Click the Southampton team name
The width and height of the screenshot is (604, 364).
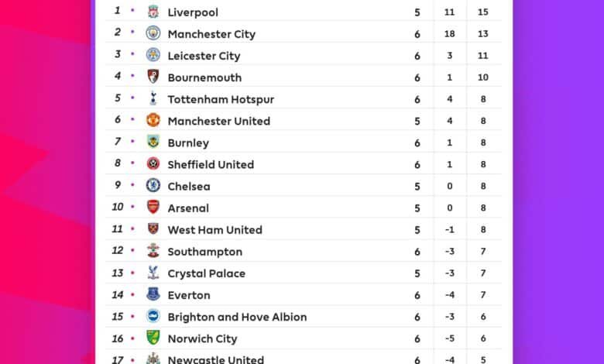205,252
